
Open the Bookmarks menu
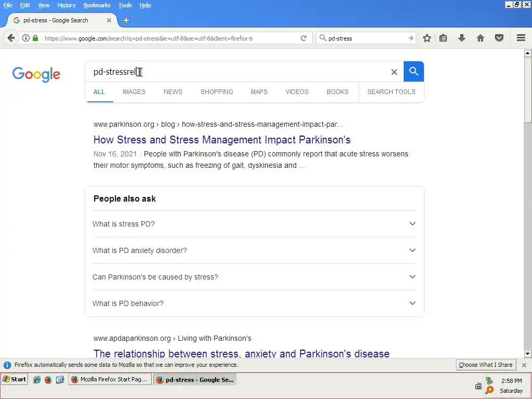click(x=97, y=5)
